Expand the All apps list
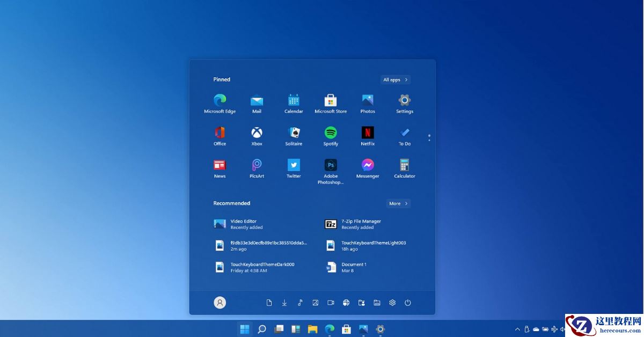 395,79
